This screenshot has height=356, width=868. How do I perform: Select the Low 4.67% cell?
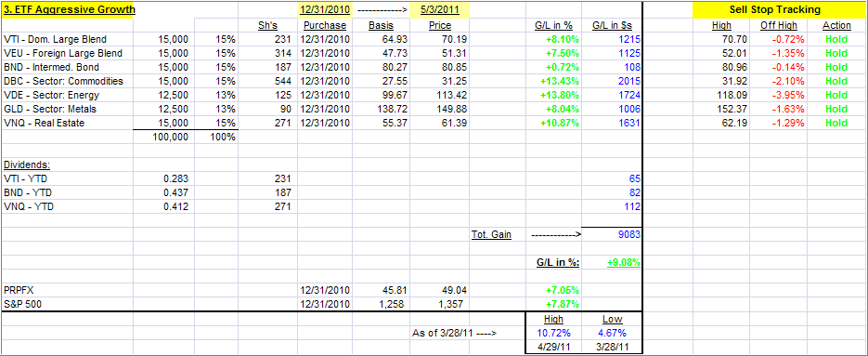pos(612,334)
